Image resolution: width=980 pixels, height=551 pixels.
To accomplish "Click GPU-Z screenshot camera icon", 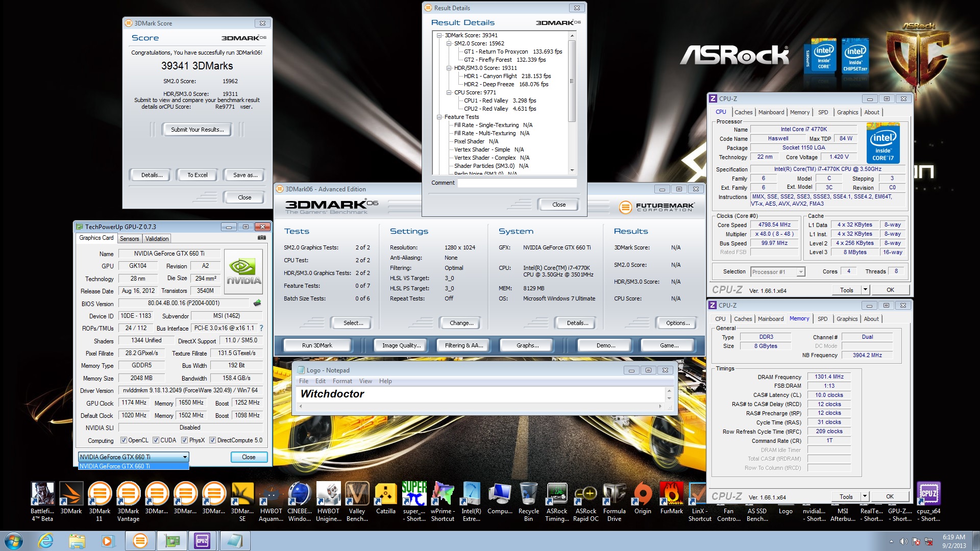I will click(x=261, y=238).
